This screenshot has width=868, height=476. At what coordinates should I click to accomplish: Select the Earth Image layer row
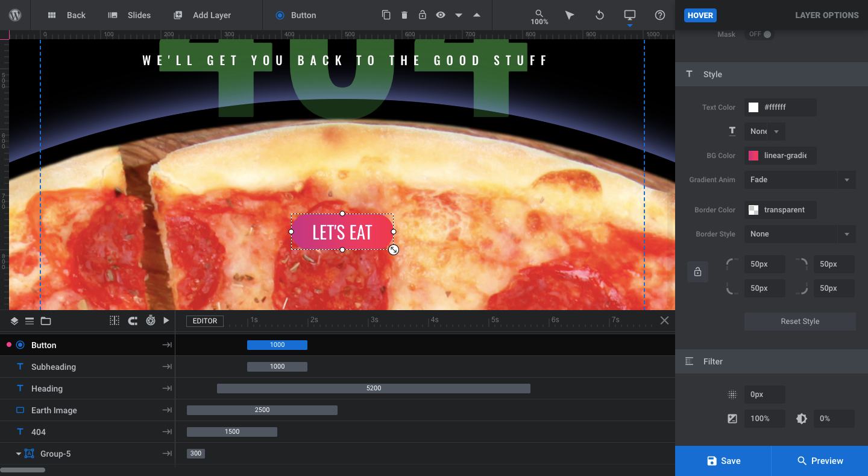(87, 410)
